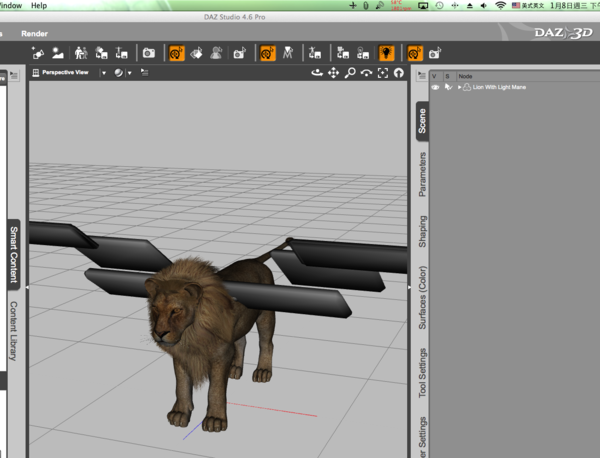600x458 pixels.
Task: Open the Render menu
Action: point(34,34)
